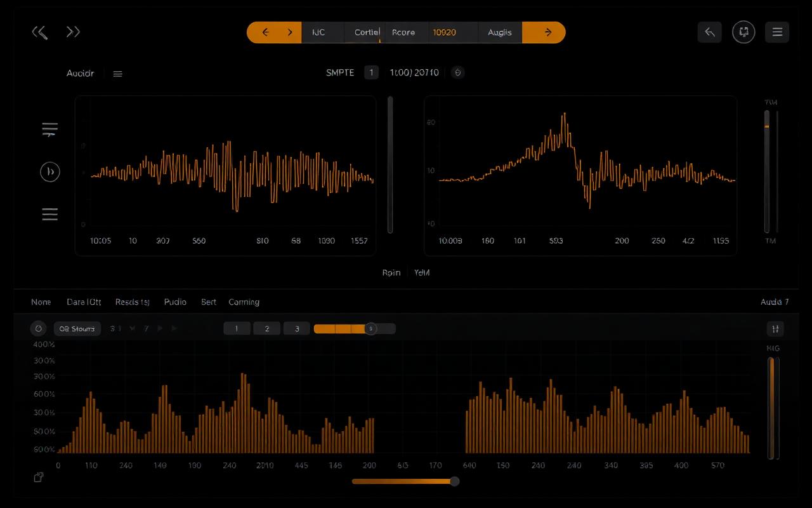The width and height of the screenshot is (812, 508).
Task: Open the menu icon beside Aocidr
Action: [117, 74]
